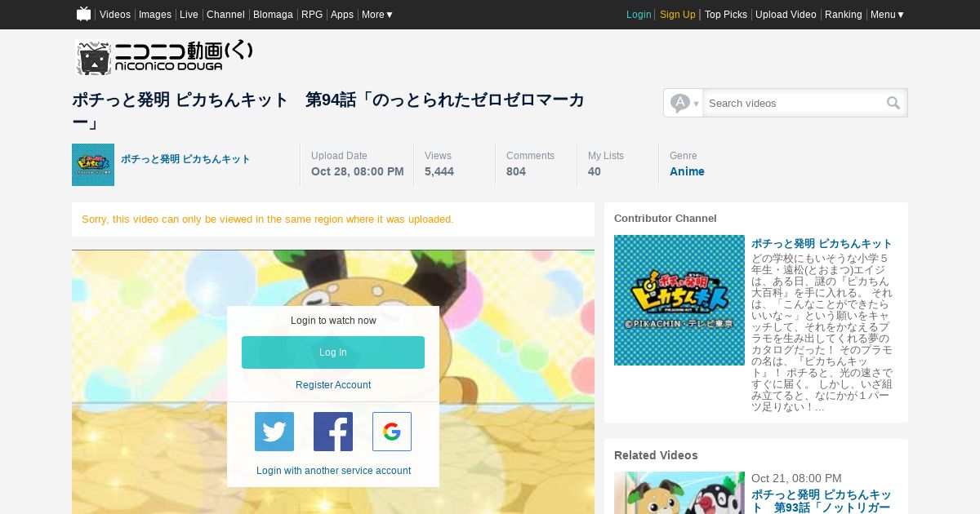Open the Blomaga section
980x514 pixels.
pos(273,15)
